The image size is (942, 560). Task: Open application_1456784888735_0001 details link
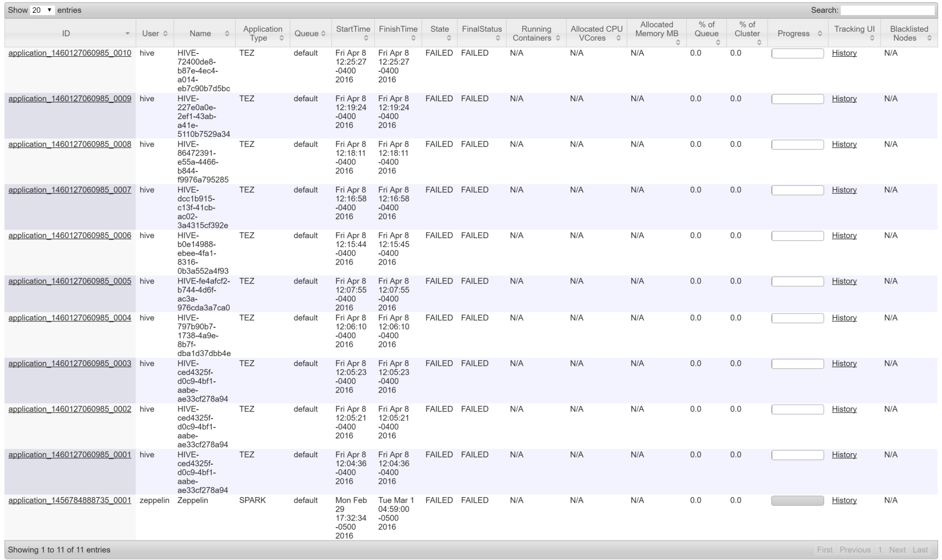70,500
